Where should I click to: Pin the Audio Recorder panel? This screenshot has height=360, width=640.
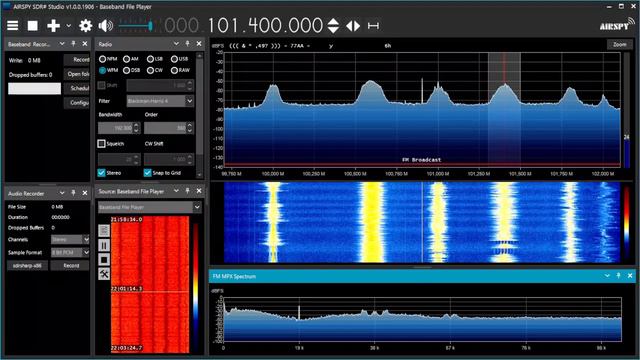click(73, 193)
